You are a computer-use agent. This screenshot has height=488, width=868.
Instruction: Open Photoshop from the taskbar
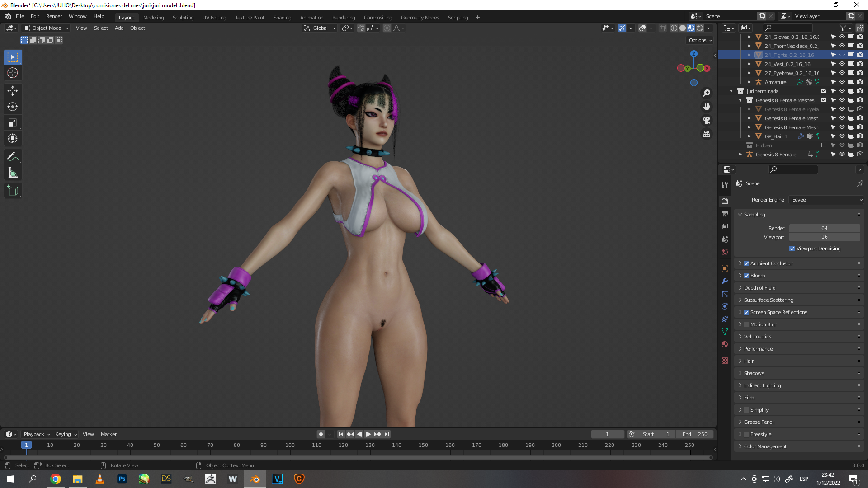(x=122, y=479)
